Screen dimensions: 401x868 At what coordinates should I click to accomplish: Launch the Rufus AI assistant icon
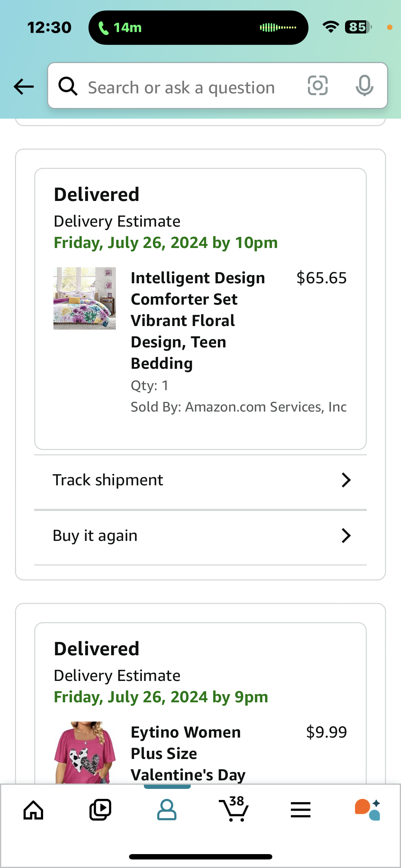(367, 810)
